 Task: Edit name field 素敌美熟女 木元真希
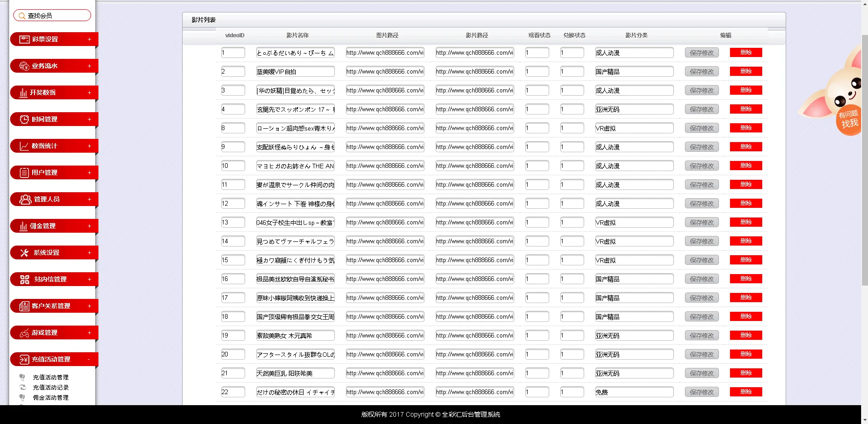pyautogui.click(x=295, y=336)
